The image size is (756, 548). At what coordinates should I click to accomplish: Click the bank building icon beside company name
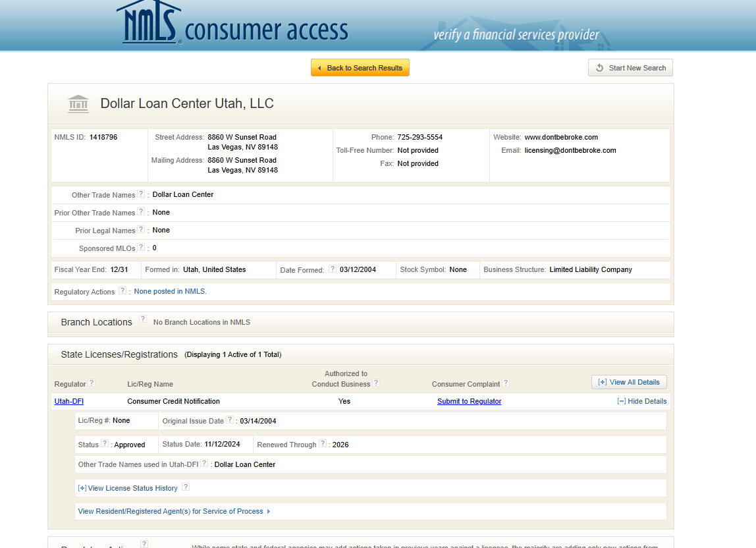pyautogui.click(x=78, y=104)
